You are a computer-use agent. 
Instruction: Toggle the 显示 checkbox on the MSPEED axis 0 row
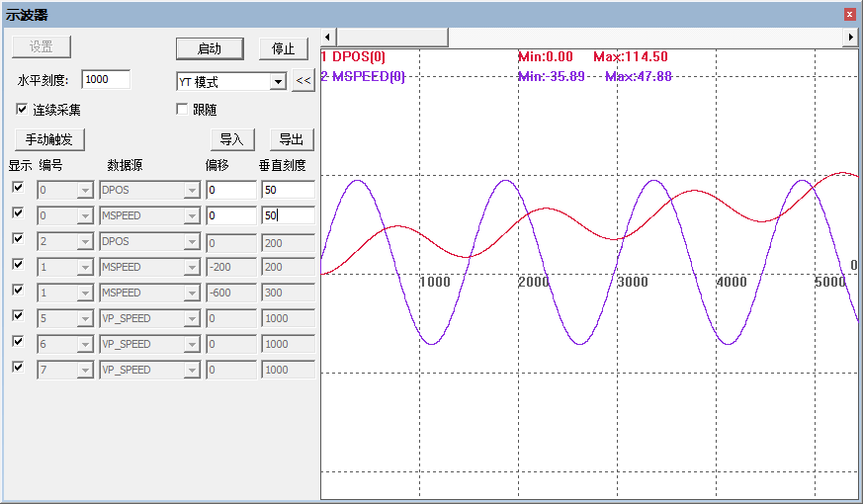18,212
